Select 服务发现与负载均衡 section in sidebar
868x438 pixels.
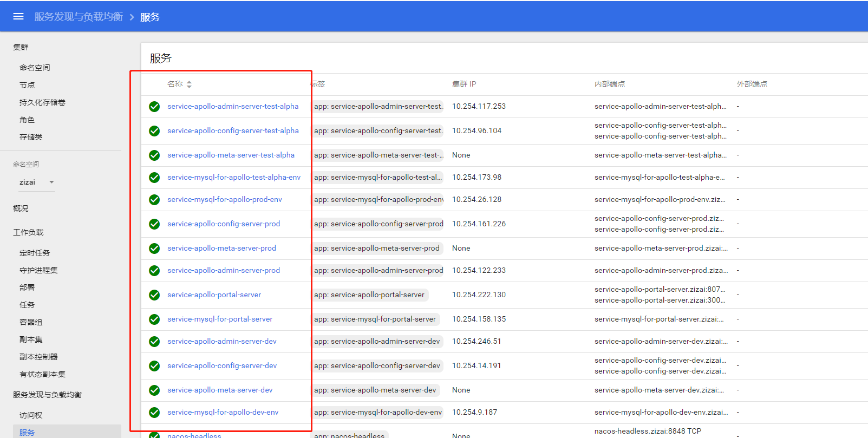pyautogui.click(x=47, y=395)
